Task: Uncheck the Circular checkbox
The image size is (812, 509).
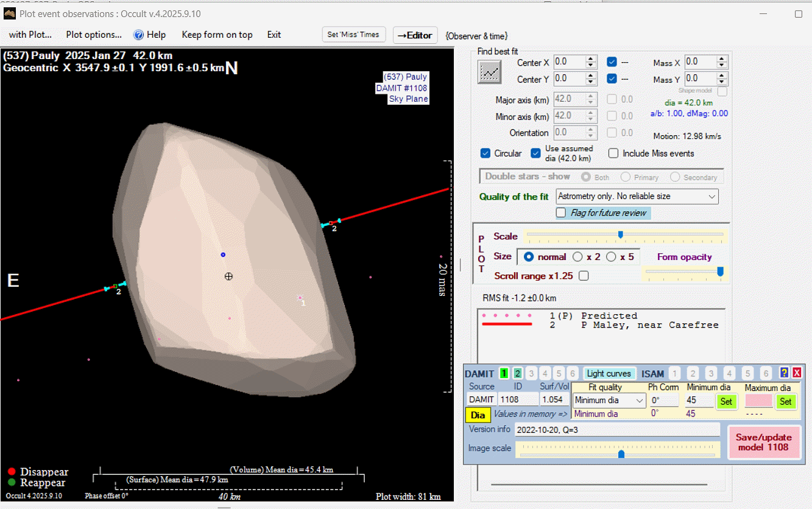Action: [x=485, y=153]
